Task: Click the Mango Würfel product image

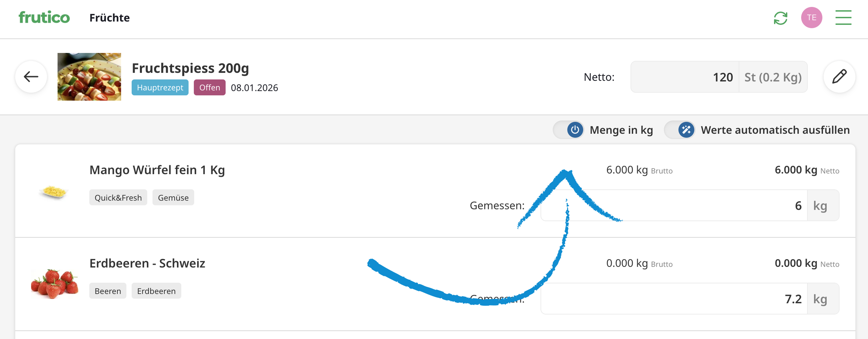Action: click(x=54, y=192)
